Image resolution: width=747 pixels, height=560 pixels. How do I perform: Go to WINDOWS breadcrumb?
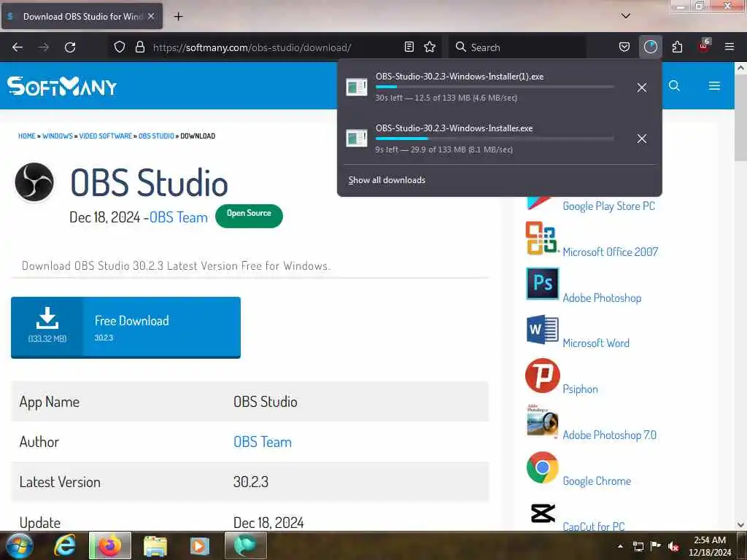coord(58,136)
